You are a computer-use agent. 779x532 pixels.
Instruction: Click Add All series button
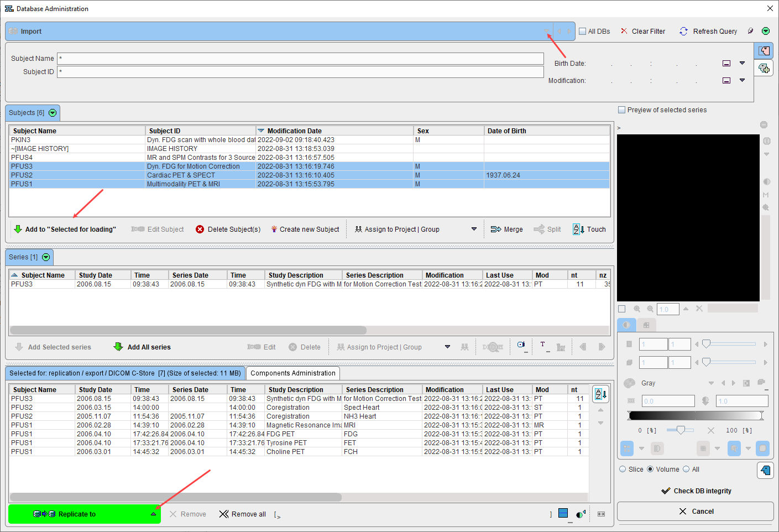click(x=142, y=347)
